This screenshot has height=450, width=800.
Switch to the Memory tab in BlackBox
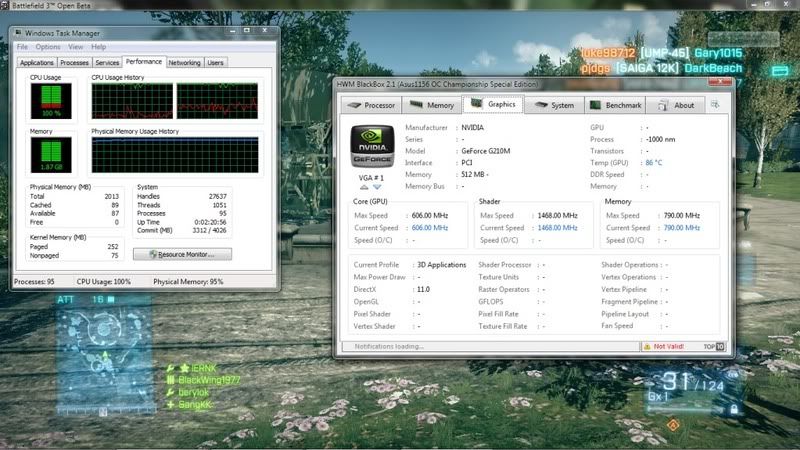pos(432,105)
